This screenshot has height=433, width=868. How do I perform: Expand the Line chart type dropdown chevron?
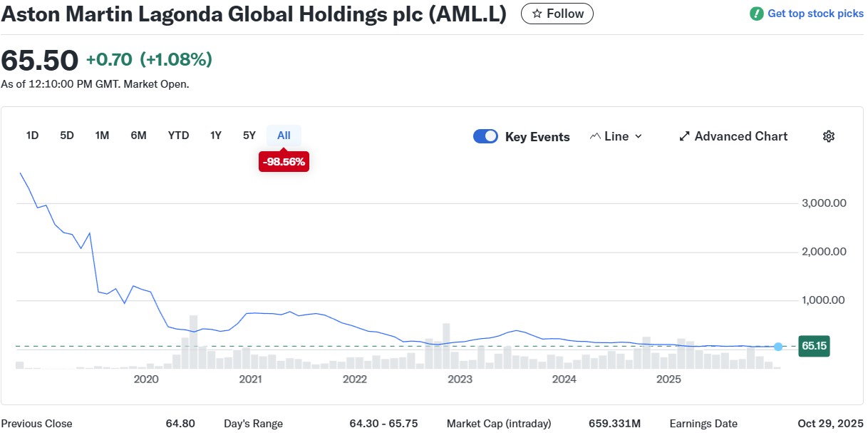(x=638, y=136)
